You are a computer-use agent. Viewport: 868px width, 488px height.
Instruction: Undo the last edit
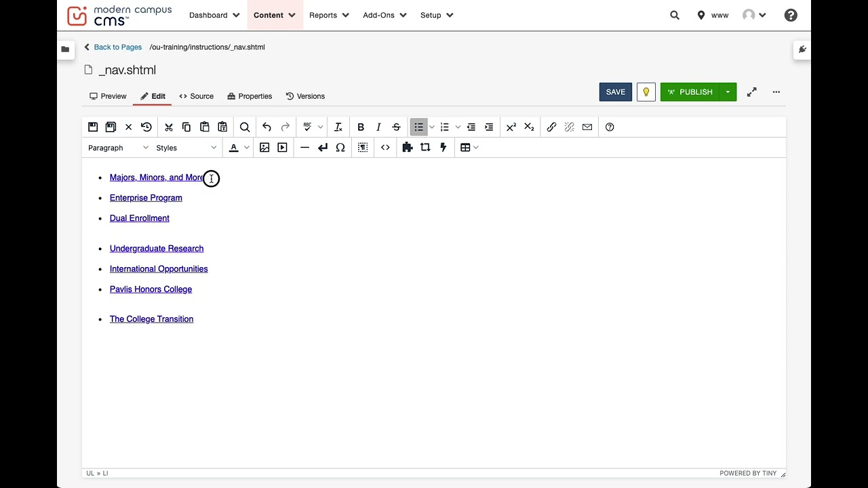[x=267, y=127]
